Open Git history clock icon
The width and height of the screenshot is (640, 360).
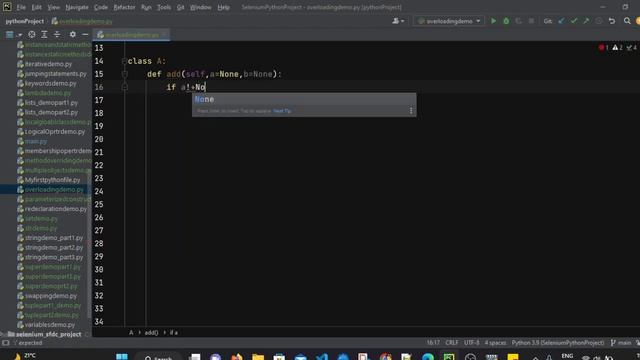pyautogui.click(x=599, y=21)
